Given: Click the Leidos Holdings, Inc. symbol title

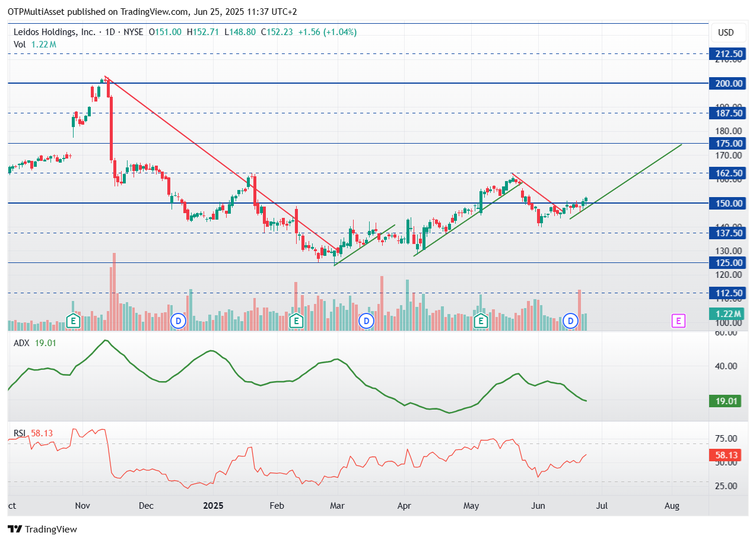Looking at the screenshot, I should (55, 32).
